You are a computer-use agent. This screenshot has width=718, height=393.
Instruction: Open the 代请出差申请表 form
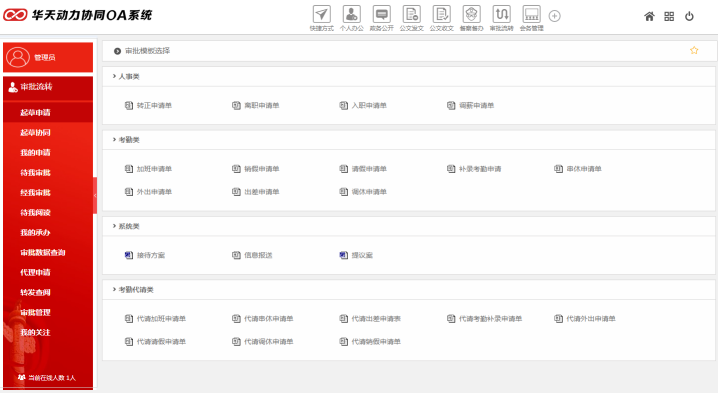(370, 319)
